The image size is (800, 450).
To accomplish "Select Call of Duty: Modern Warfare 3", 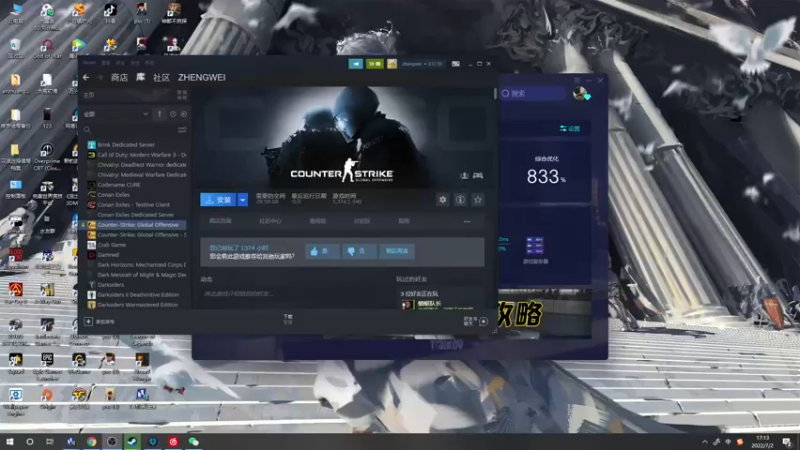I will [x=142, y=155].
